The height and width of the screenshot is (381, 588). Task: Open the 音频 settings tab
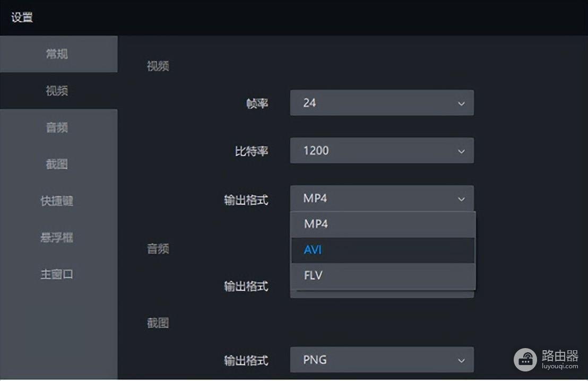[57, 127]
